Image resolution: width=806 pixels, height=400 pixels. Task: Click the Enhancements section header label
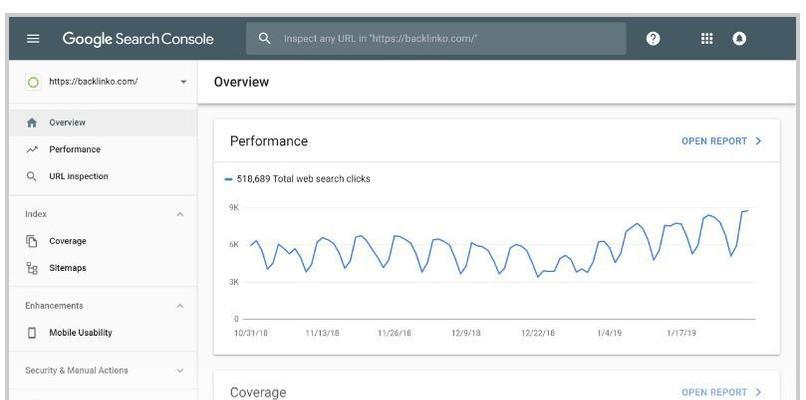tap(54, 306)
